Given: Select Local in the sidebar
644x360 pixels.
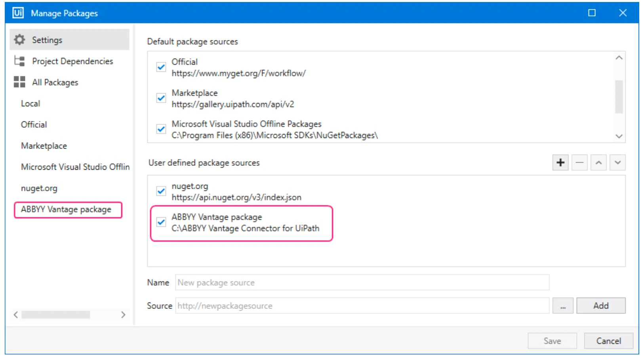Looking at the screenshot, I should pyautogui.click(x=30, y=103).
